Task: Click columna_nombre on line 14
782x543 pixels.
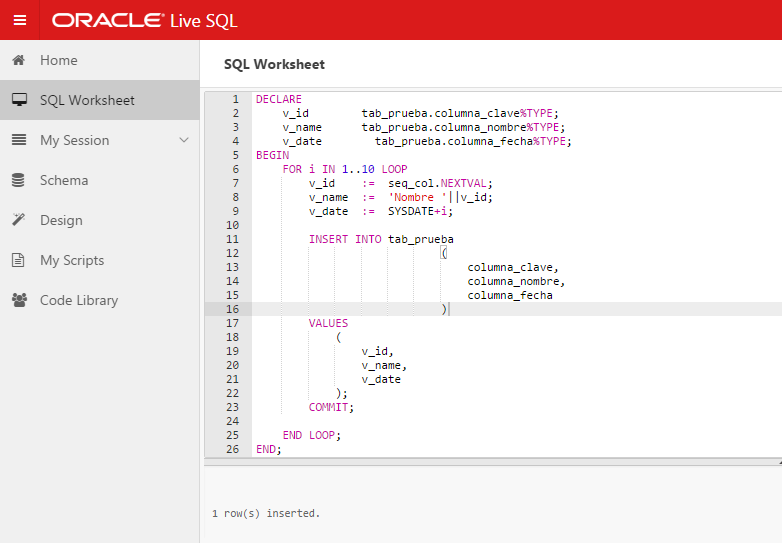Action: tap(513, 281)
